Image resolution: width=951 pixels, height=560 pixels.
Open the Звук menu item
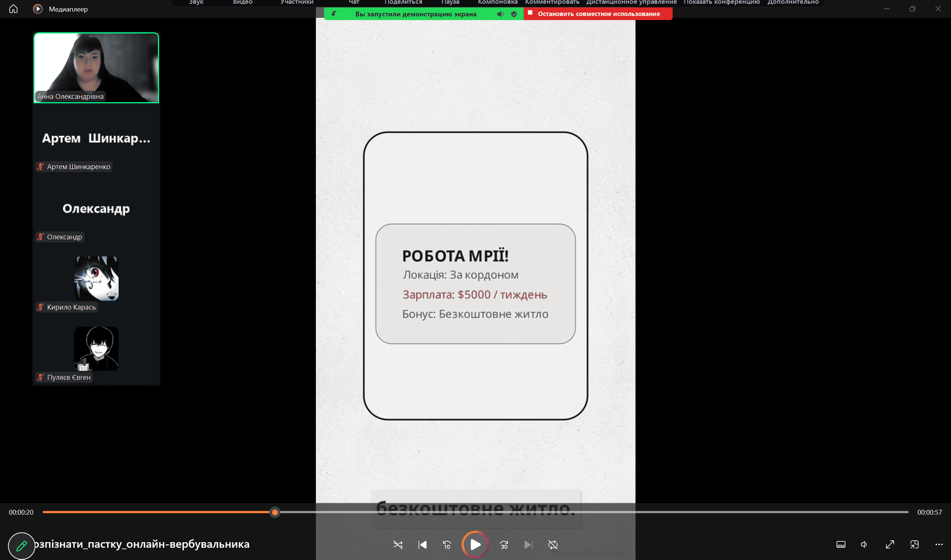(196, 2)
